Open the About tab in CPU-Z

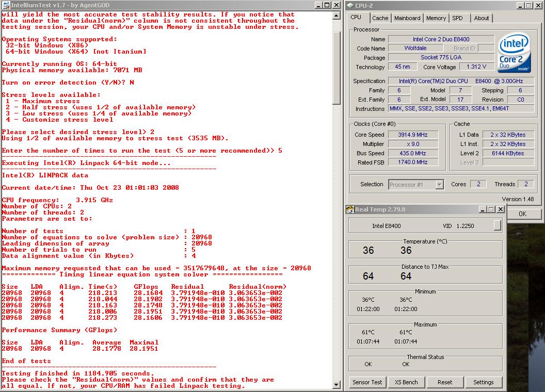(482, 18)
